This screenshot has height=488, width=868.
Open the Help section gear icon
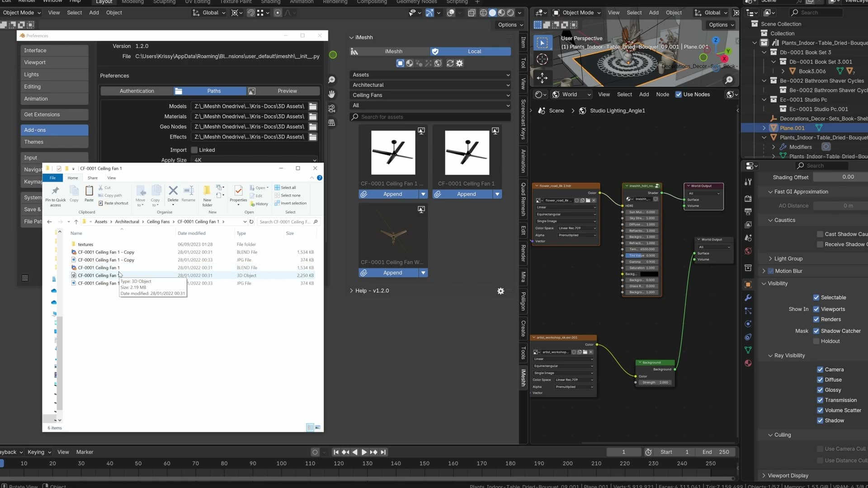point(500,291)
